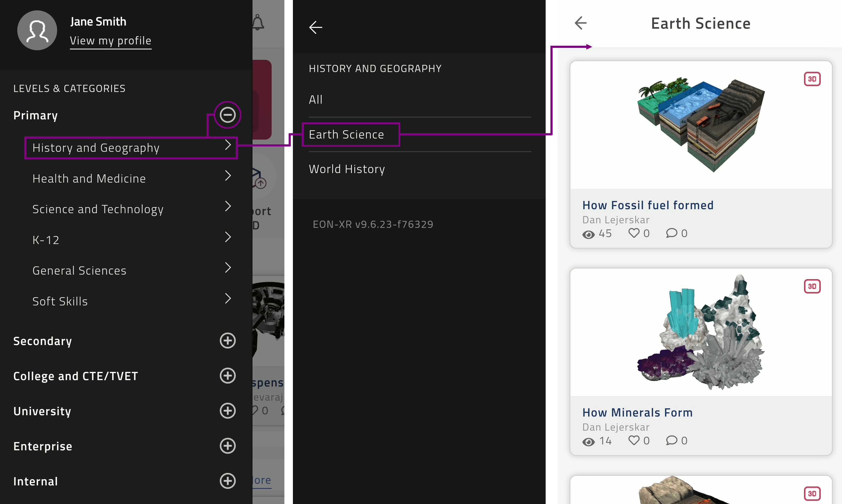Click 3D badge on Fossil fuel card
The height and width of the screenshot is (504, 842).
point(812,79)
